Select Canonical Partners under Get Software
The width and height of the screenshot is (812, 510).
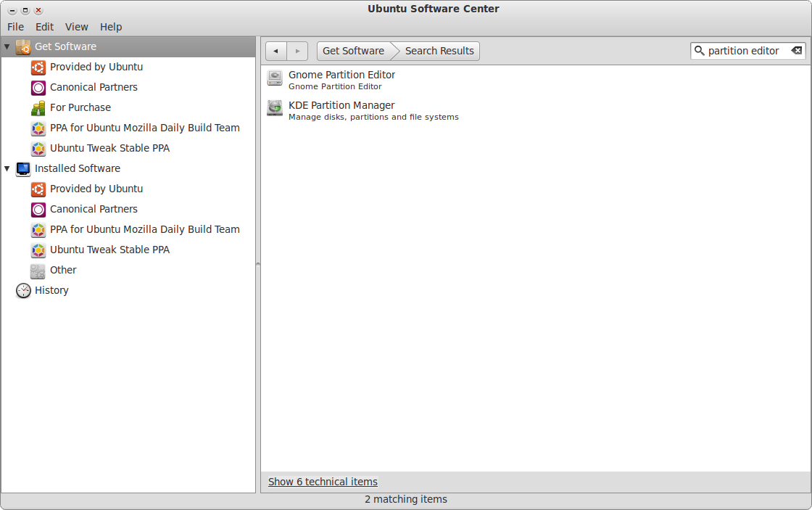click(x=94, y=87)
